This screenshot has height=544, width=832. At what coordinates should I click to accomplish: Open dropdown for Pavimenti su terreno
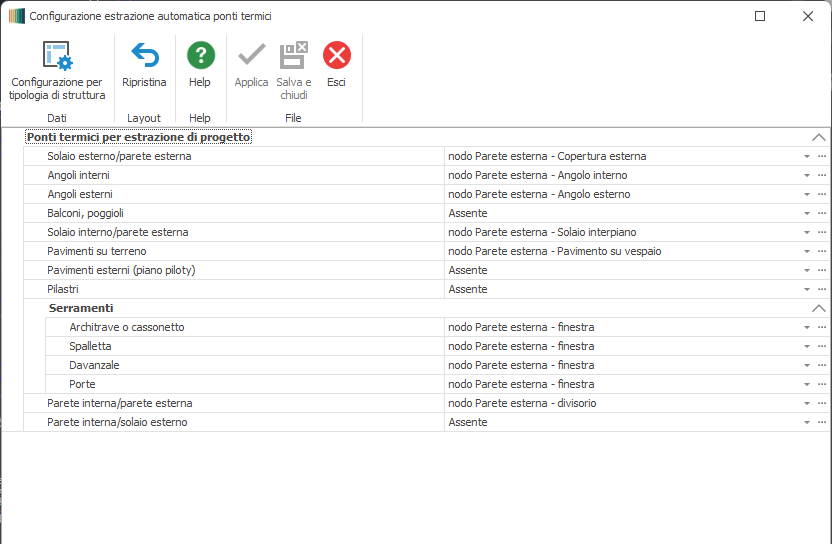point(806,252)
